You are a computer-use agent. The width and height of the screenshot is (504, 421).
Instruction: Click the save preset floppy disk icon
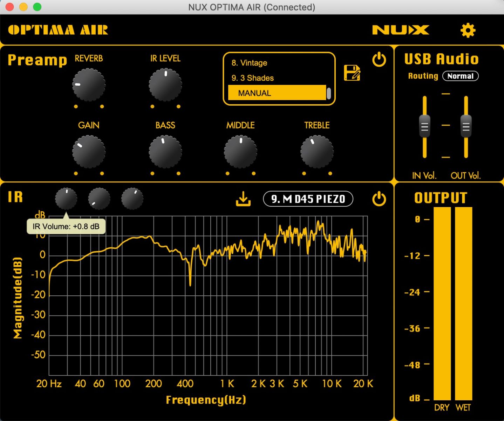[352, 73]
